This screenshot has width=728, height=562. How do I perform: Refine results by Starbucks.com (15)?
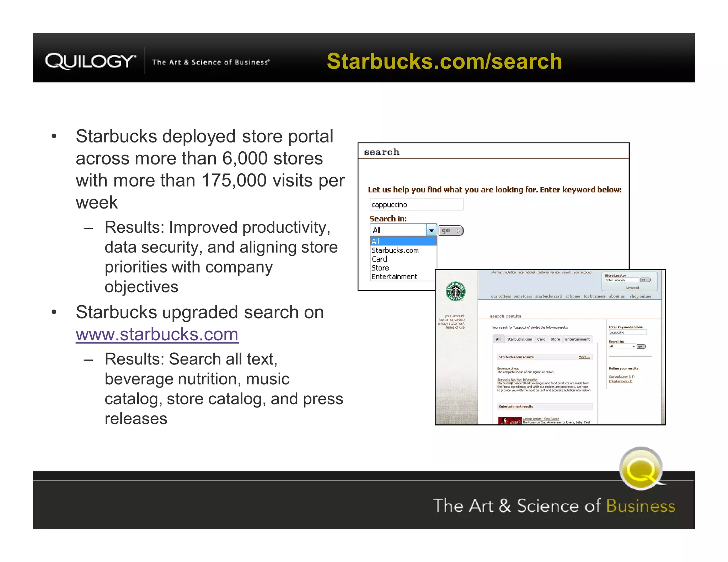point(621,377)
